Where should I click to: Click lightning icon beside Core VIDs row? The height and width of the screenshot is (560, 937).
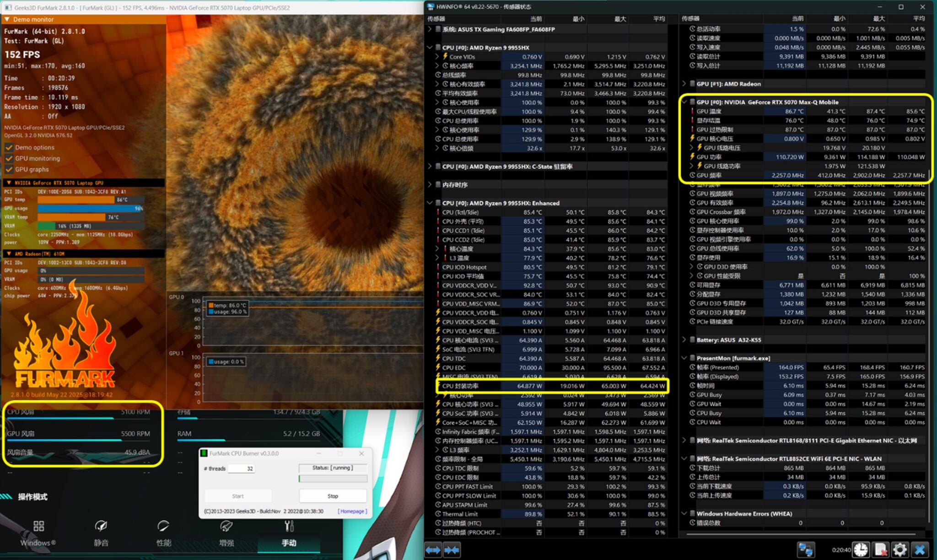coord(445,57)
